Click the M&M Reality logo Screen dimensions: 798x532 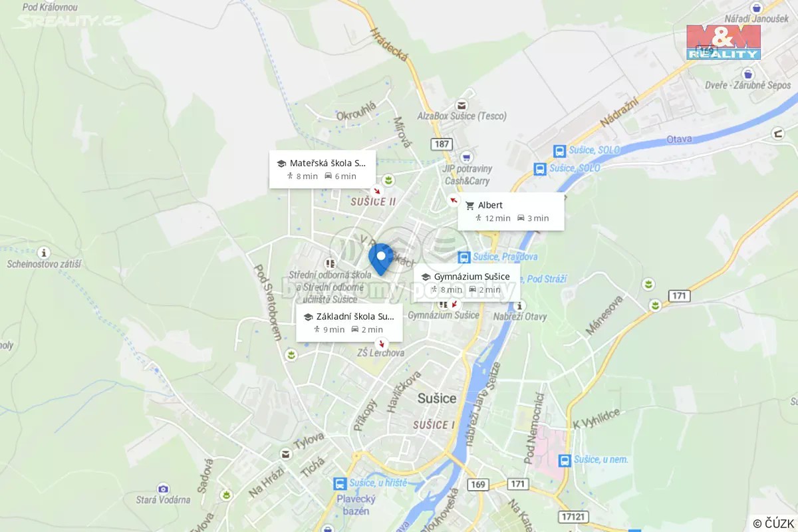coord(724,43)
